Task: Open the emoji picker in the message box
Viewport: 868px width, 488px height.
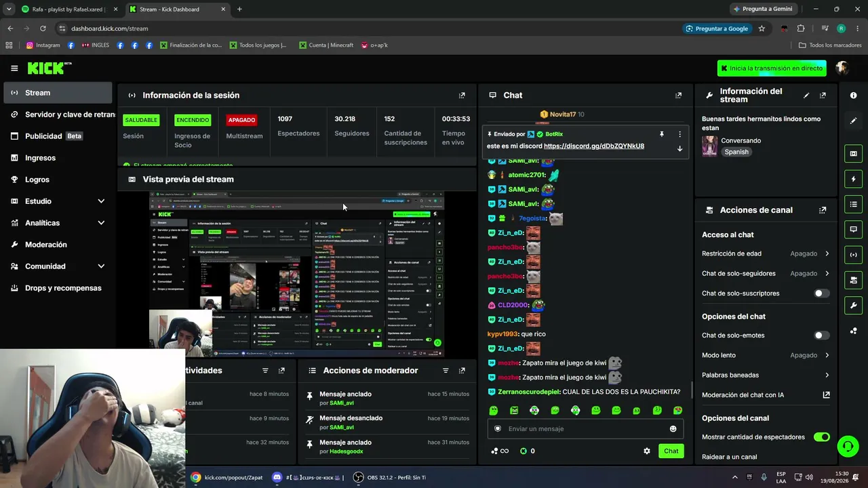Action: (x=673, y=429)
